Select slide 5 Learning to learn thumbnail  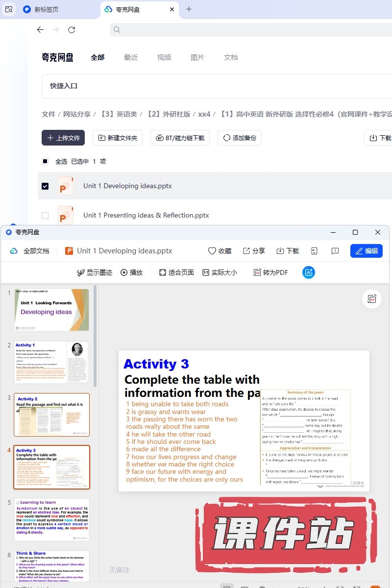pyautogui.click(x=52, y=519)
